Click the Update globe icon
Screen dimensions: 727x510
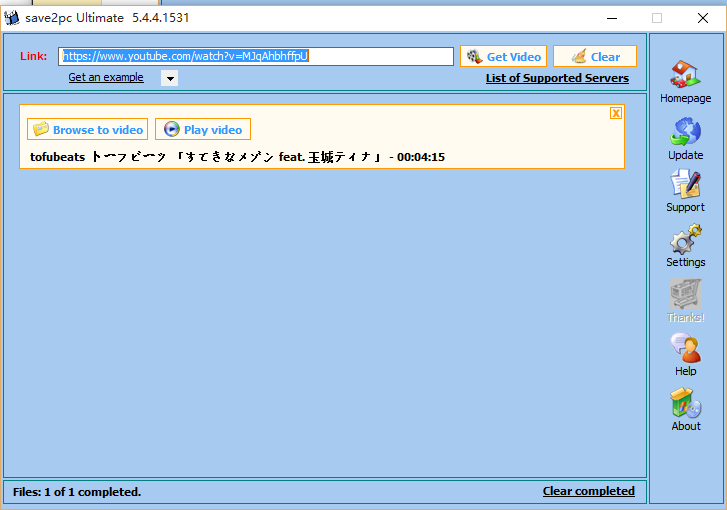tap(685, 132)
